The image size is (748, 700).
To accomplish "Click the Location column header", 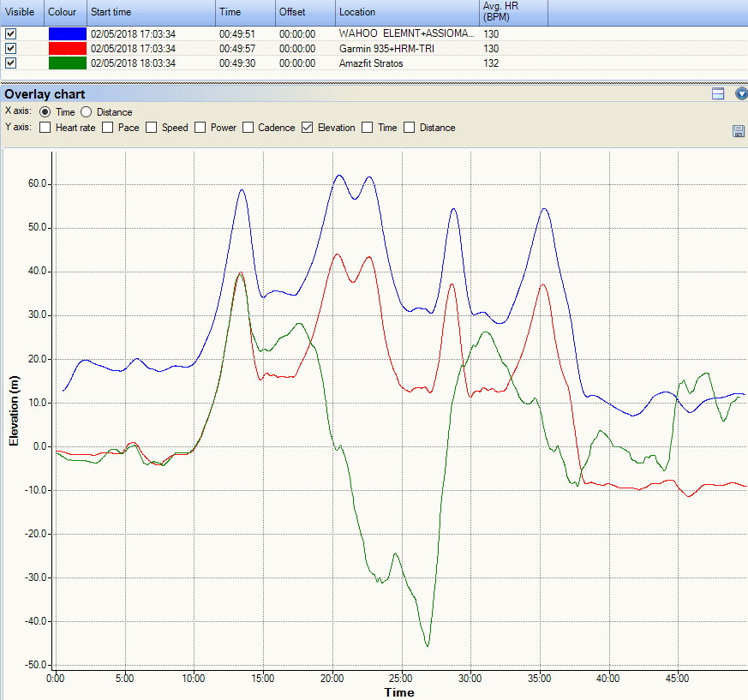I will [406, 13].
